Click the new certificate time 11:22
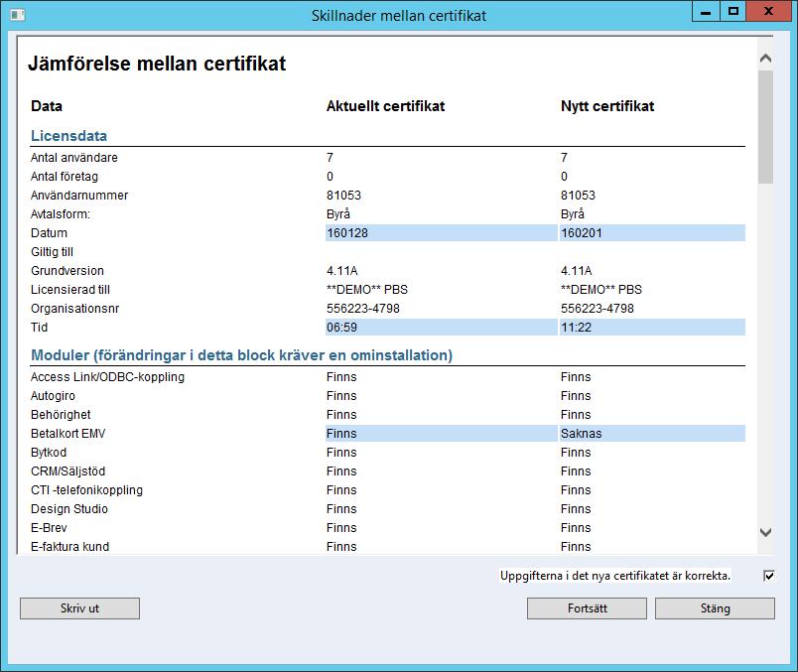798x672 pixels. click(652, 328)
